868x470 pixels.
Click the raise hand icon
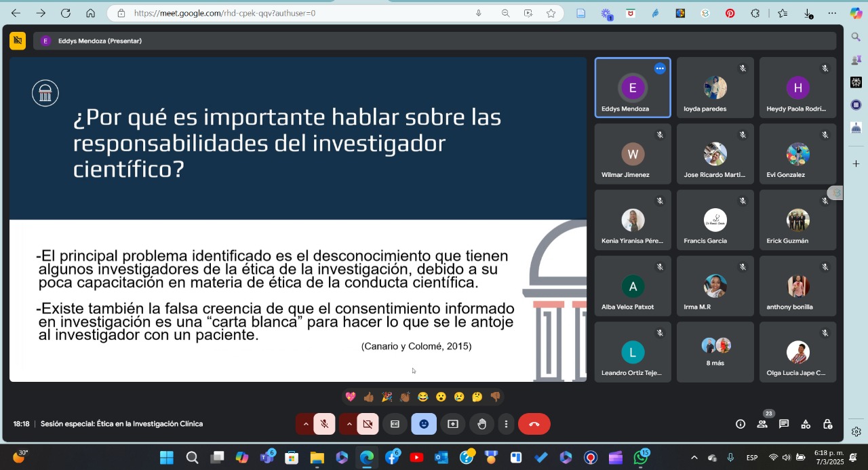(x=481, y=424)
